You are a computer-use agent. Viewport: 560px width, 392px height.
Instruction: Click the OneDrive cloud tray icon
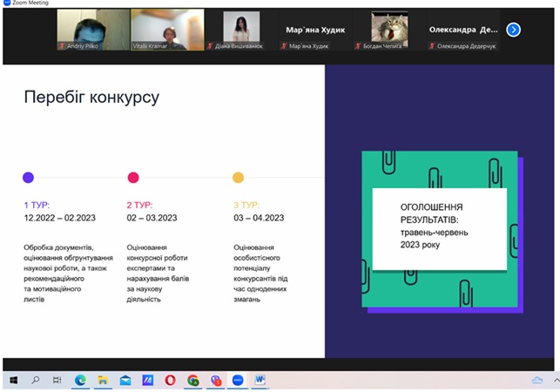(x=536, y=381)
